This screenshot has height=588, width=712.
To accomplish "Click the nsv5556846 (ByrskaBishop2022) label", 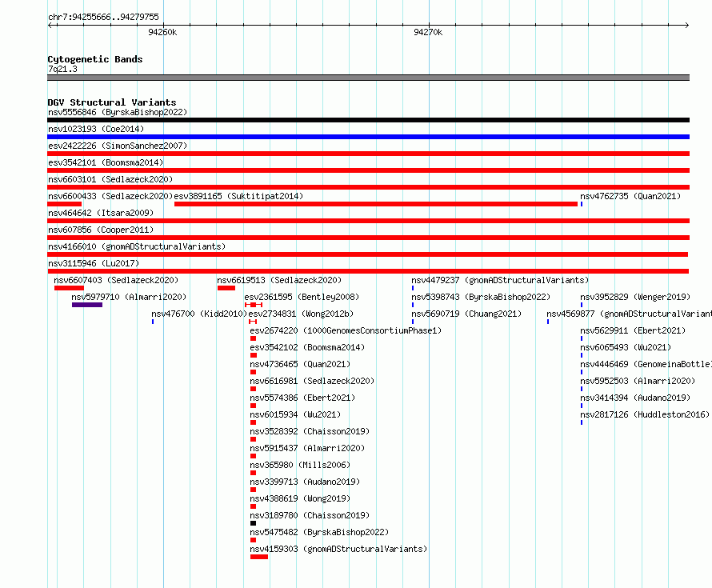I will (x=118, y=112).
